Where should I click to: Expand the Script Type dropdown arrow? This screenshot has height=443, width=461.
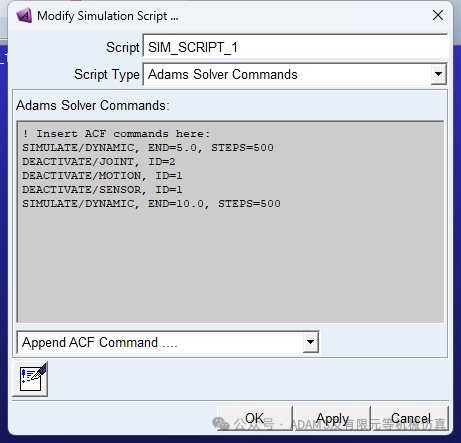[x=438, y=74]
